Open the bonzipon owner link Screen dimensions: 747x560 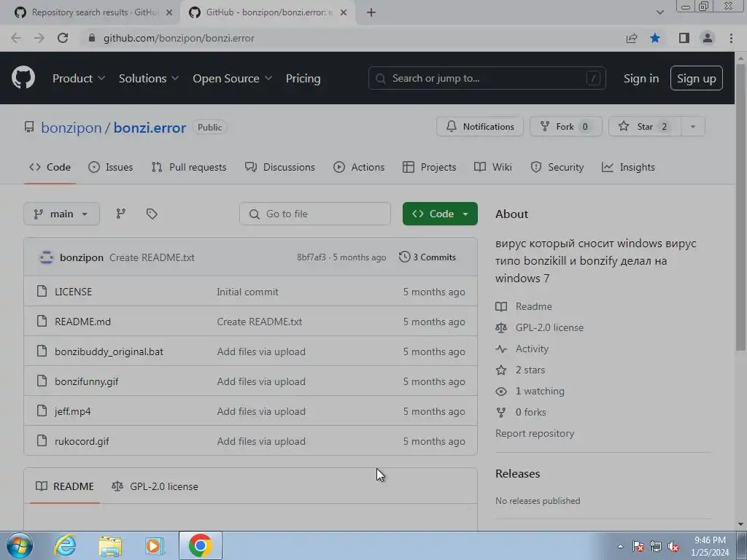[x=71, y=128]
